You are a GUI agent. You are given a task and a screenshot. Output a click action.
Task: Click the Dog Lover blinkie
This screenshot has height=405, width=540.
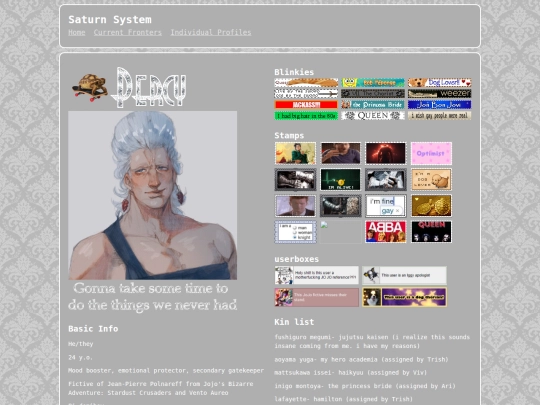[x=439, y=83]
